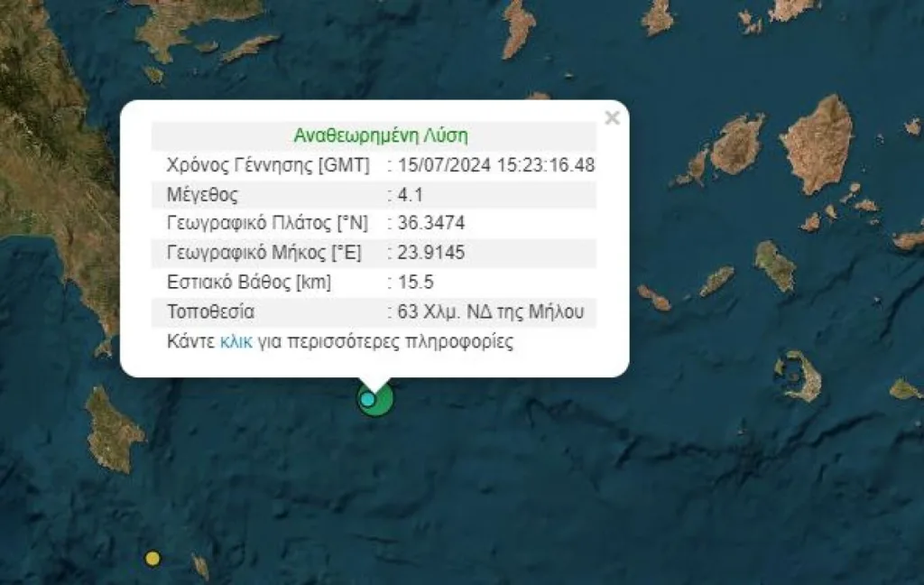The height and width of the screenshot is (585, 924).
Task: Click the Μέγεθος row label
Action: coord(203,194)
